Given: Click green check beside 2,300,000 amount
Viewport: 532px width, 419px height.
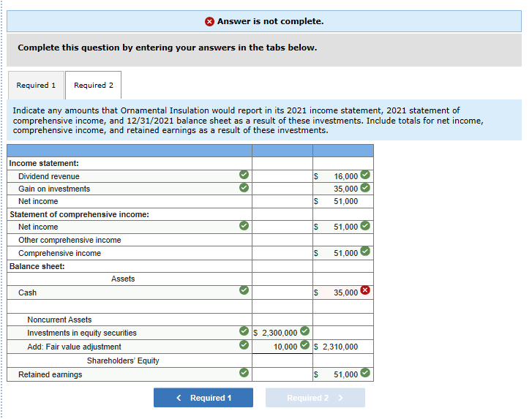Looking at the screenshot, I should point(305,331).
